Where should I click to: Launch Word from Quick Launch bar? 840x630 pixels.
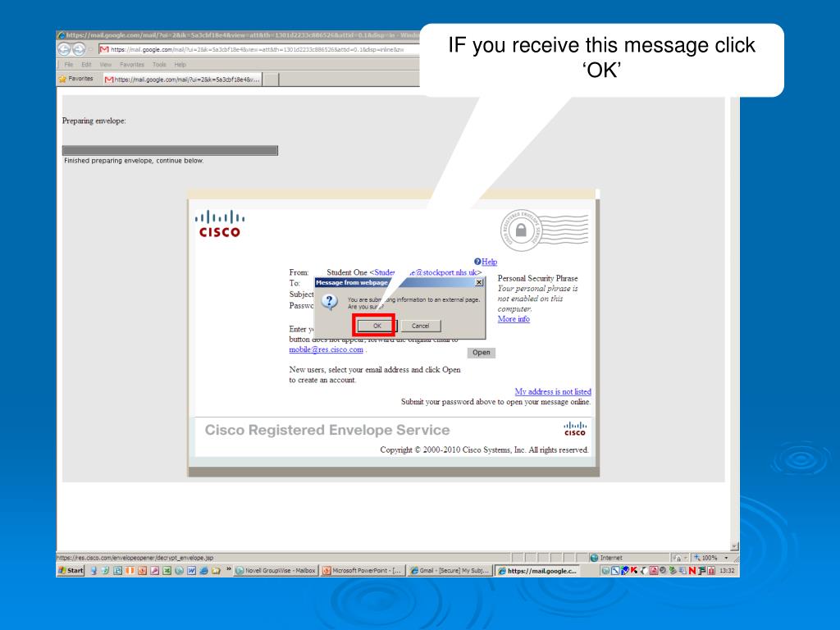[191, 571]
